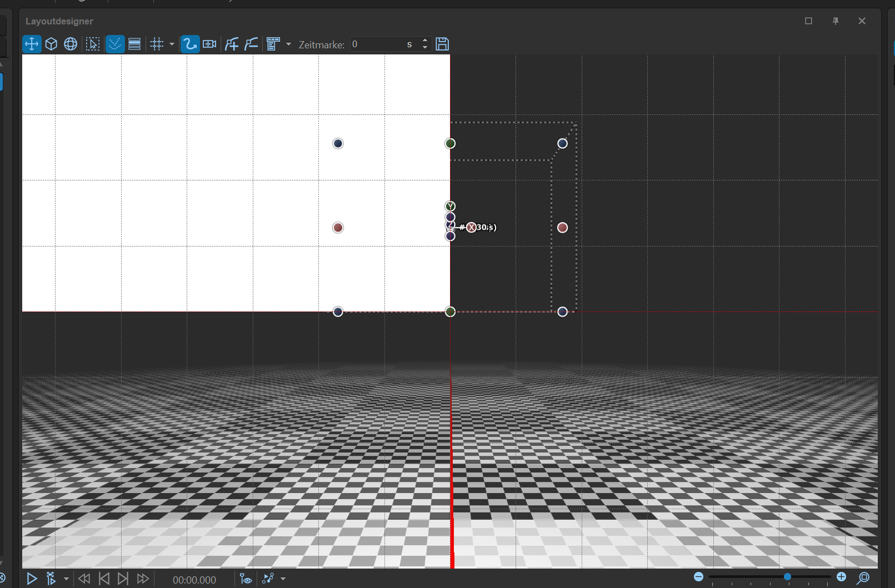
Task: Remove a motion path keyframe
Action: coord(251,44)
